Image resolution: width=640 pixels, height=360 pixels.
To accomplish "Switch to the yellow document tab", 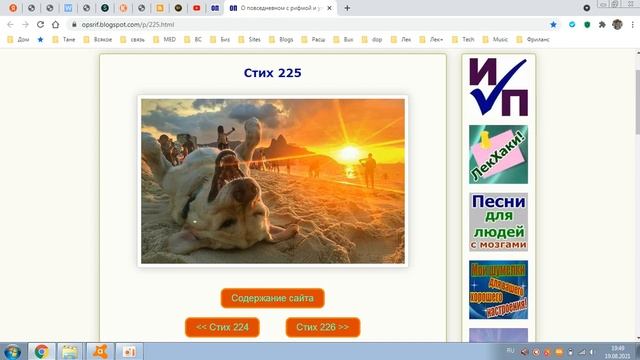I will pyautogui.click(x=160, y=8).
